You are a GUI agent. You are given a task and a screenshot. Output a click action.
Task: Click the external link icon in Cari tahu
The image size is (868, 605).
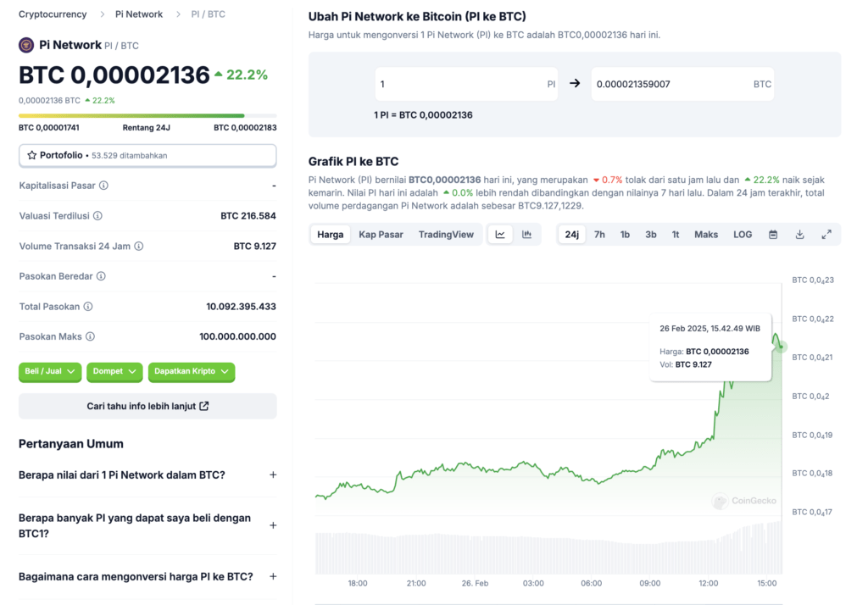point(204,406)
